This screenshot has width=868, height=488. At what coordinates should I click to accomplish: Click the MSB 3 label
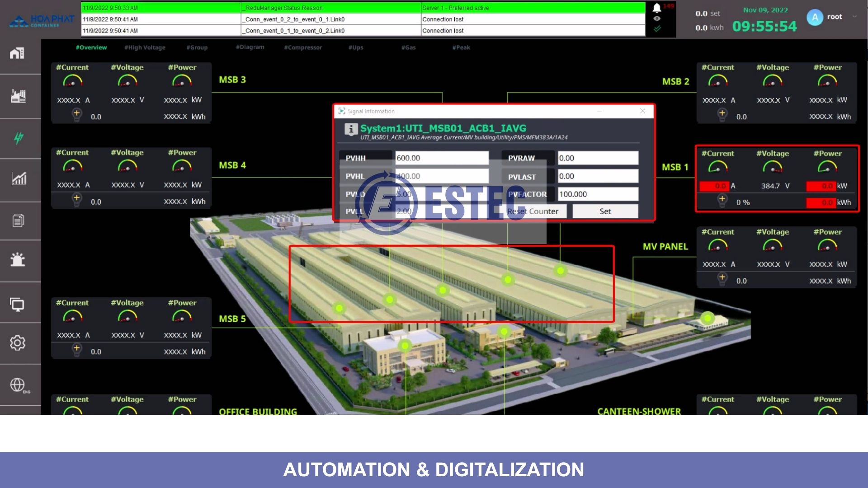pos(232,80)
